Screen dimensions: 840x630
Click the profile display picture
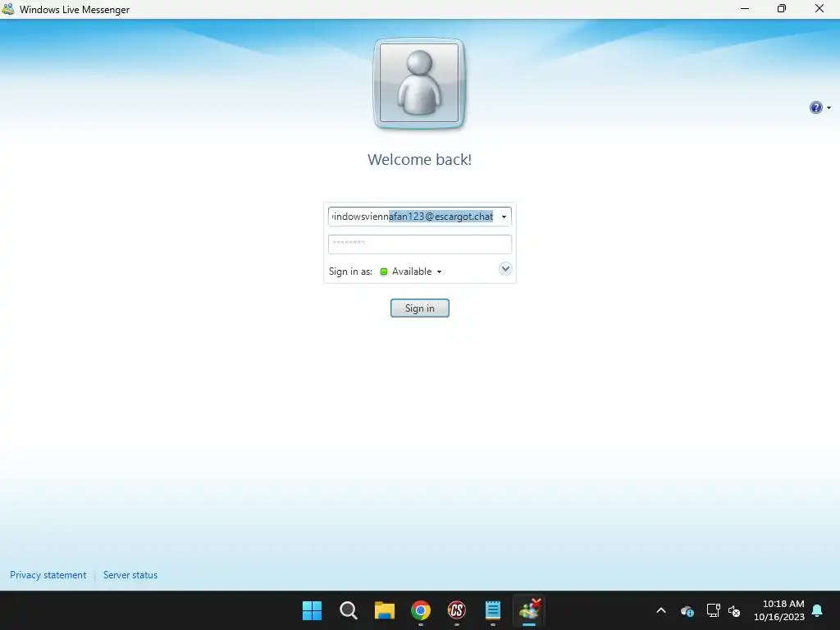[x=419, y=83]
